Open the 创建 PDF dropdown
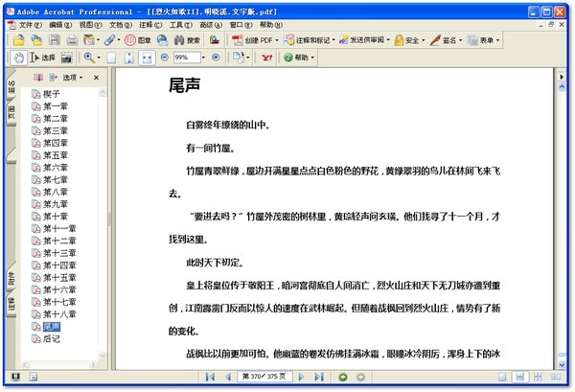575x392 pixels. [x=255, y=40]
